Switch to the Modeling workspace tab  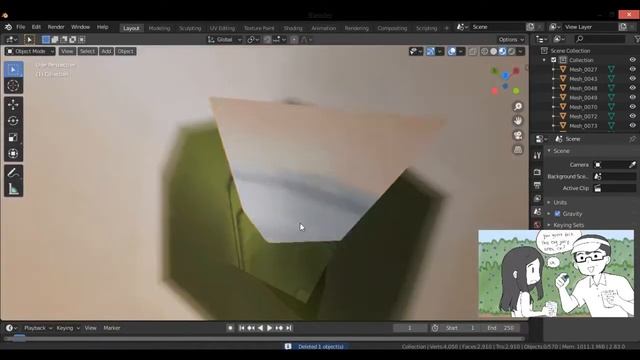click(159, 28)
